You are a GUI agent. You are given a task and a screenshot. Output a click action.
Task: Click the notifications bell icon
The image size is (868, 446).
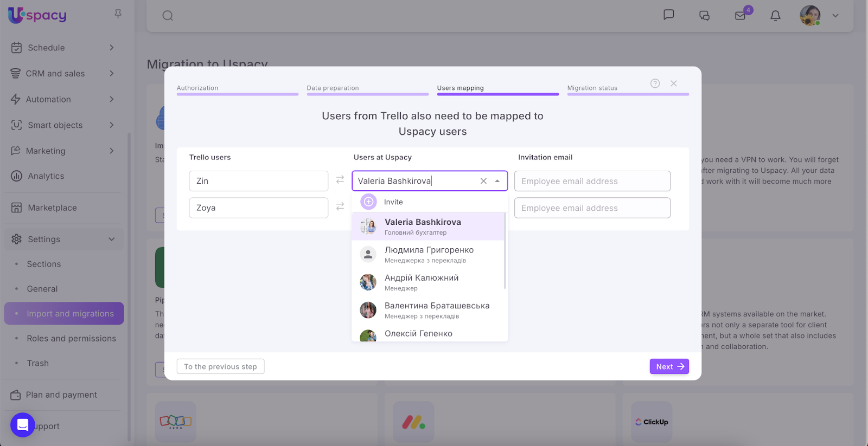click(x=775, y=16)
